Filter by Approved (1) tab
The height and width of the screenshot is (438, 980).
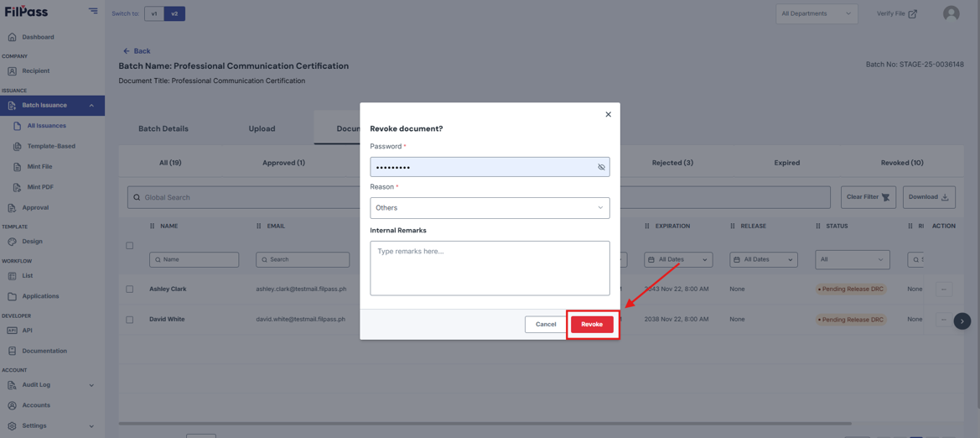tap(283, 163)
